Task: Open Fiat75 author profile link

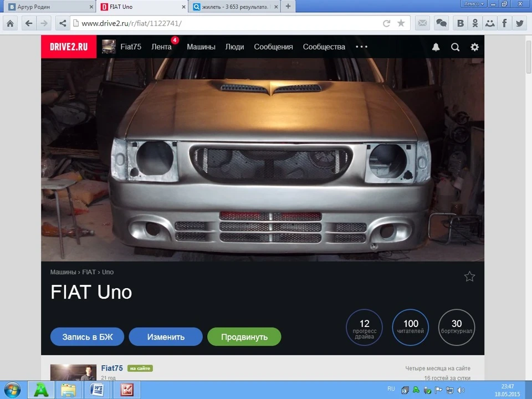Action: (x=112, y=368)
